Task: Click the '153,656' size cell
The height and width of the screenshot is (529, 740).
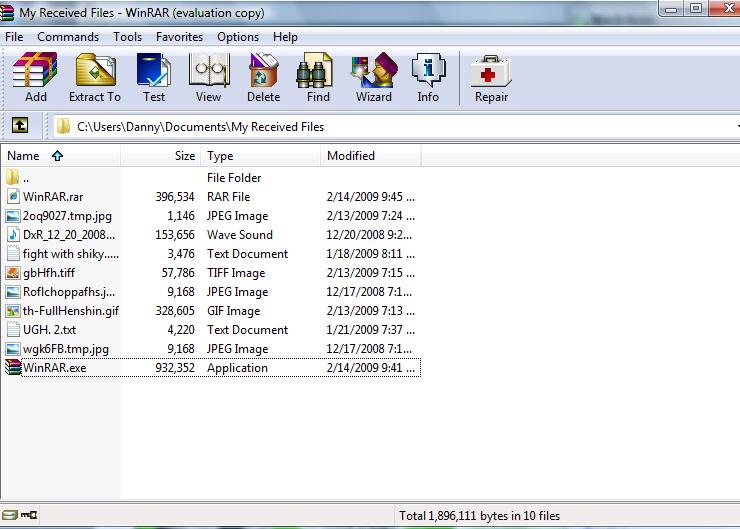Action: [175, 235]
